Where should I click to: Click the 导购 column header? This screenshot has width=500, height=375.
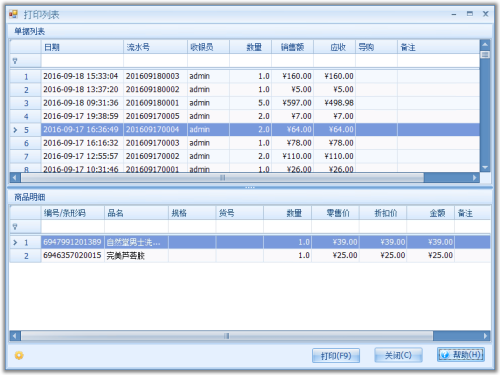tap(376, 47)
